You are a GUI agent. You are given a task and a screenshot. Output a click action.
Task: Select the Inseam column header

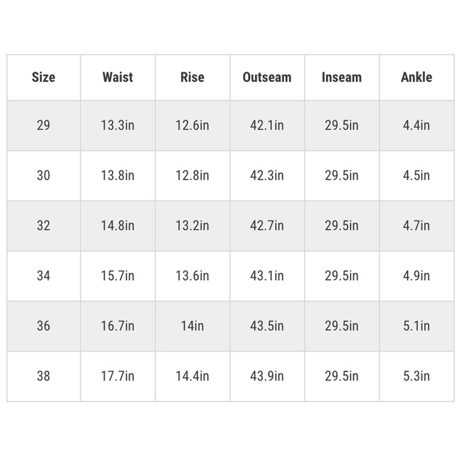tap(342, 77)
